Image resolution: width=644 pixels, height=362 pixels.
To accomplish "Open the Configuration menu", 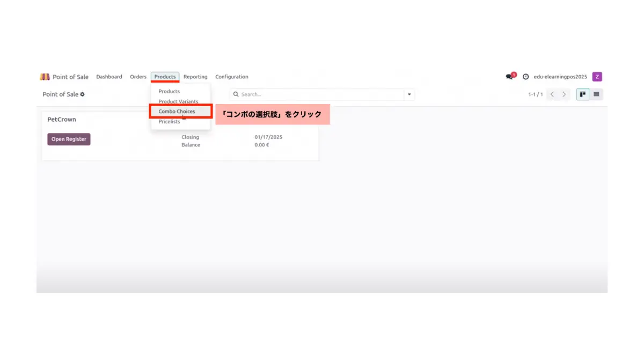I will click(x=232, y=77).
